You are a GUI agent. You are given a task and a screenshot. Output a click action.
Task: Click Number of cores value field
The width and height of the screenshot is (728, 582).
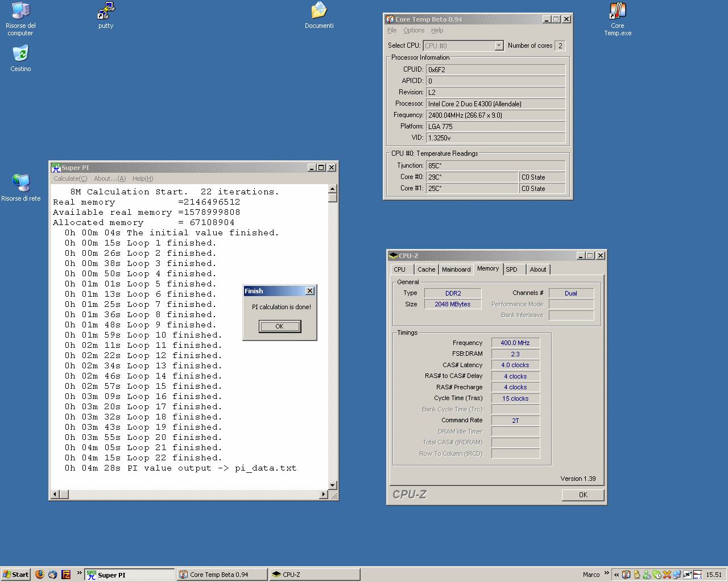click(x=560, y=45)
